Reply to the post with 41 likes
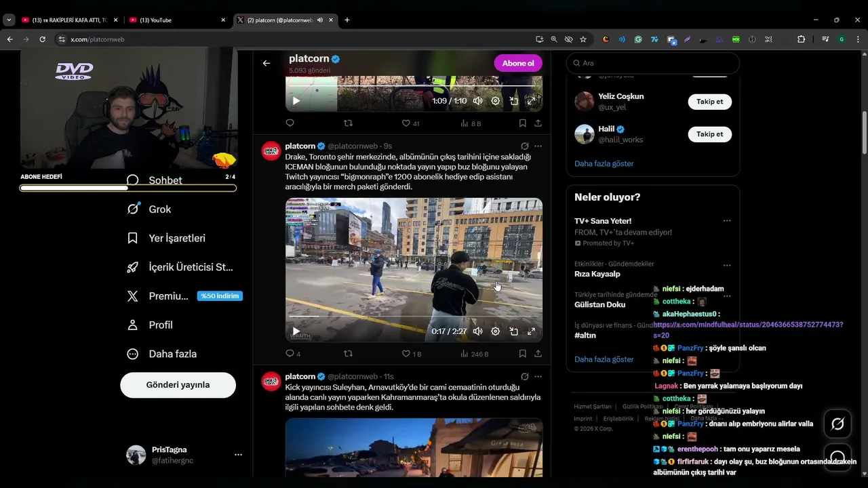Screen dimensions: 868x488 pyautogui.click(x=290, y=123)
